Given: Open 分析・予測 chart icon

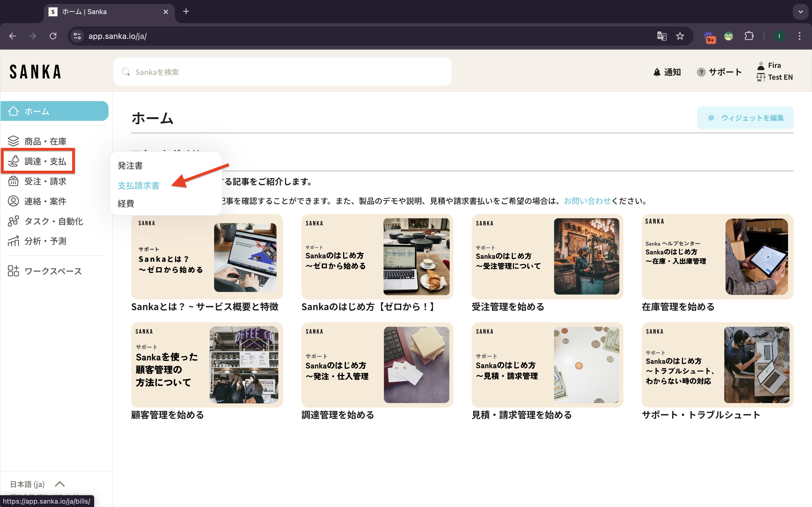Looking at the screenshot, I should 14,241.
